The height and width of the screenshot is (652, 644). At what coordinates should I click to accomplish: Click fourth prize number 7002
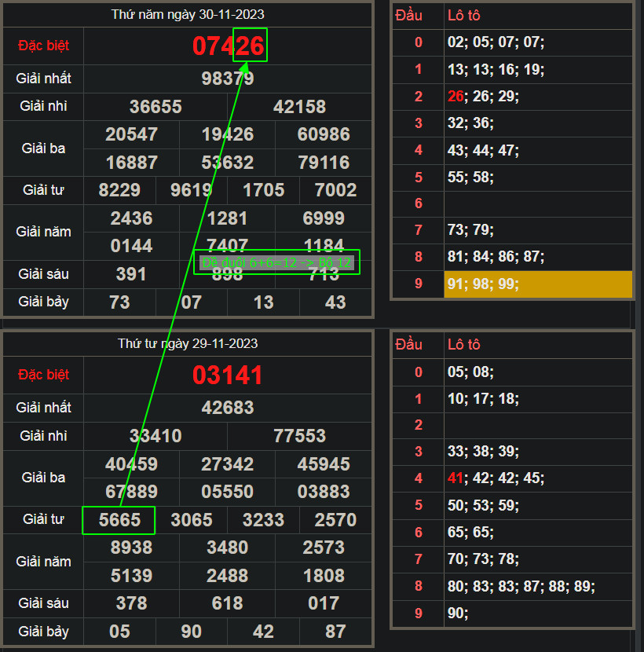(x=335, y=190)
